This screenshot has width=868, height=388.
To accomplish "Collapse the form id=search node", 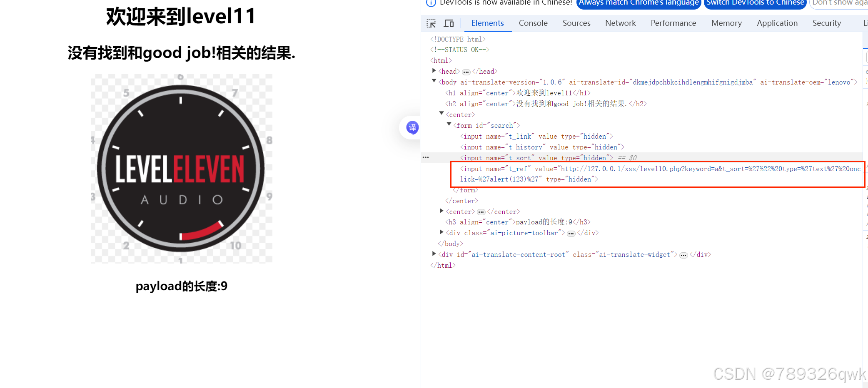I will tap(449, 124).
